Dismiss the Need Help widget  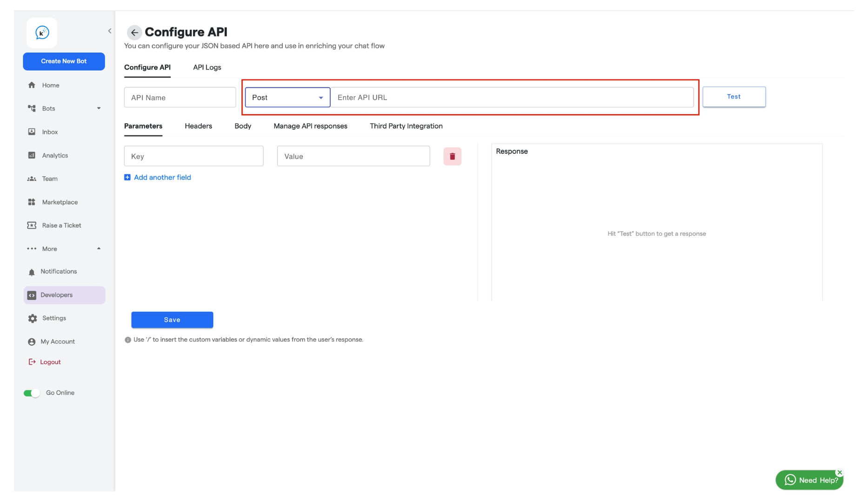tap(840, 472)
